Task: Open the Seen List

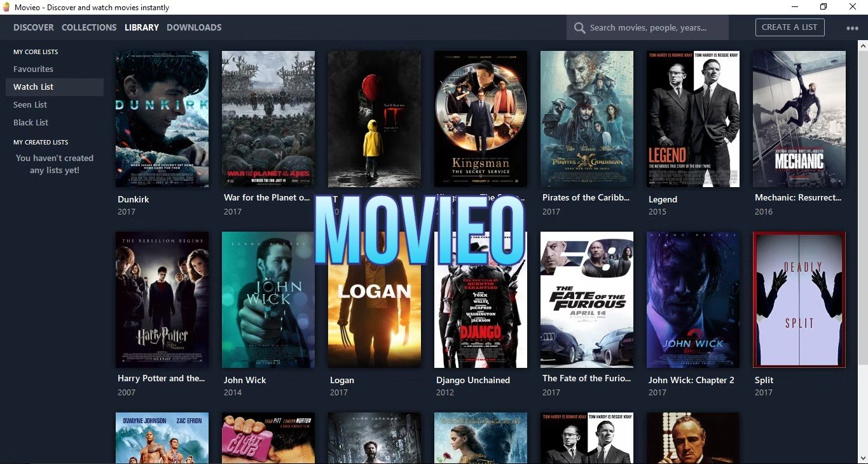Action: pos(30,104)
